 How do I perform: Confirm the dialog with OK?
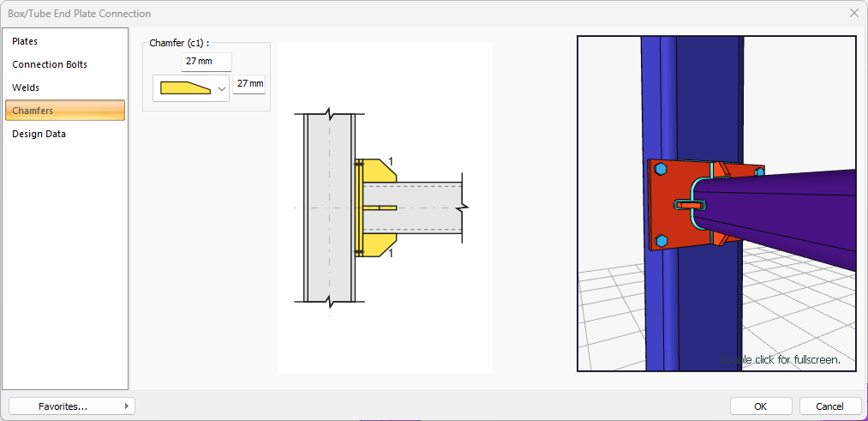pos(760,406)
